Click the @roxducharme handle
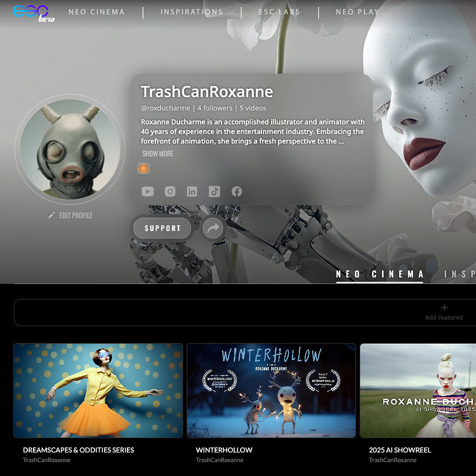 tap(166, 109)
